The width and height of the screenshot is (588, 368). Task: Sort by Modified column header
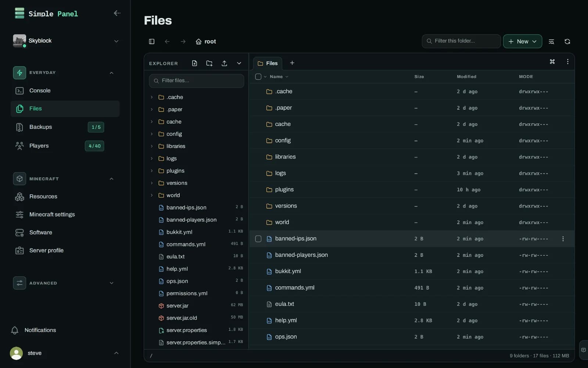(x=466, y=77)
